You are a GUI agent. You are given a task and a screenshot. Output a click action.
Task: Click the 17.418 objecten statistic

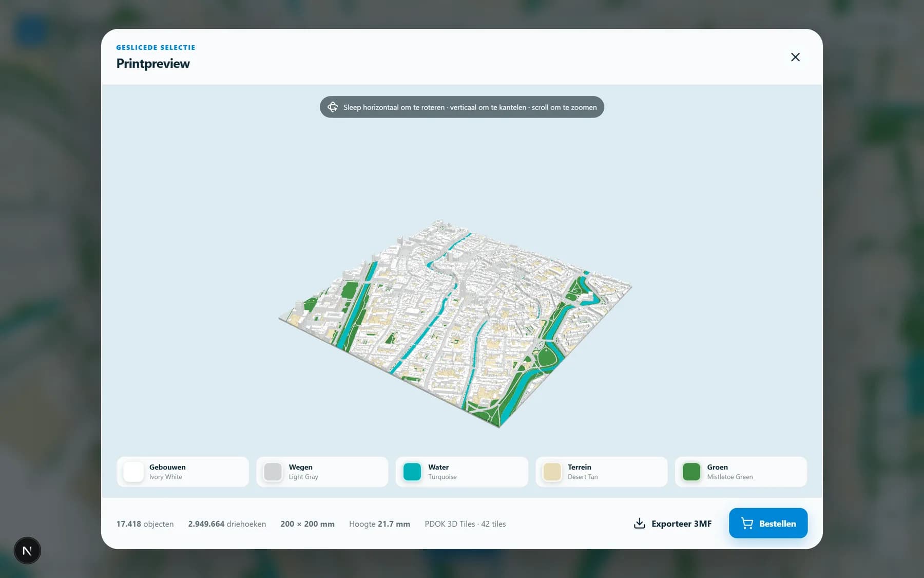click(145, 524)
